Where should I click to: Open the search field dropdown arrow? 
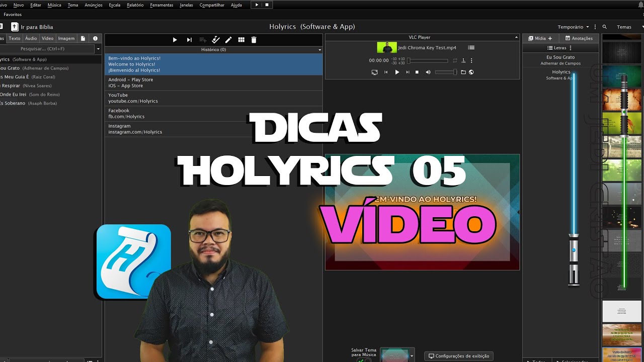98,49
